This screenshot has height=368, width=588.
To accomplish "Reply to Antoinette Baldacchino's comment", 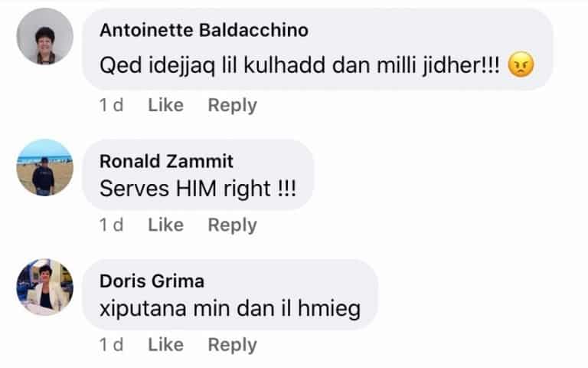I will (x=233, y=105).
